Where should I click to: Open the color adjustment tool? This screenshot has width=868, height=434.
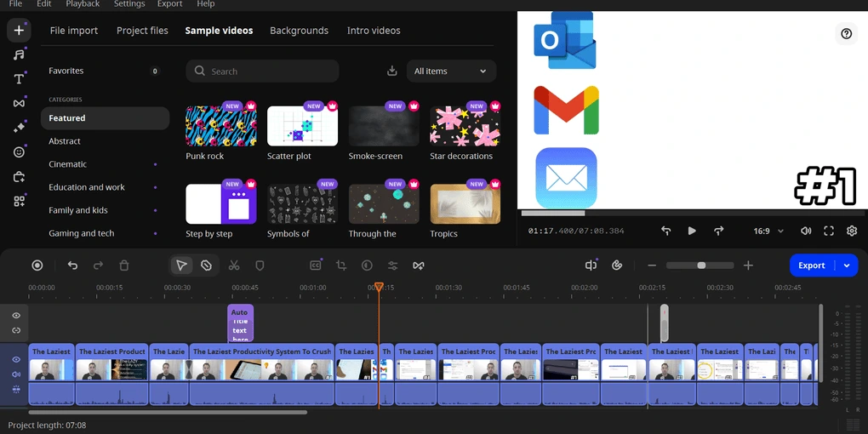point(367,266)
